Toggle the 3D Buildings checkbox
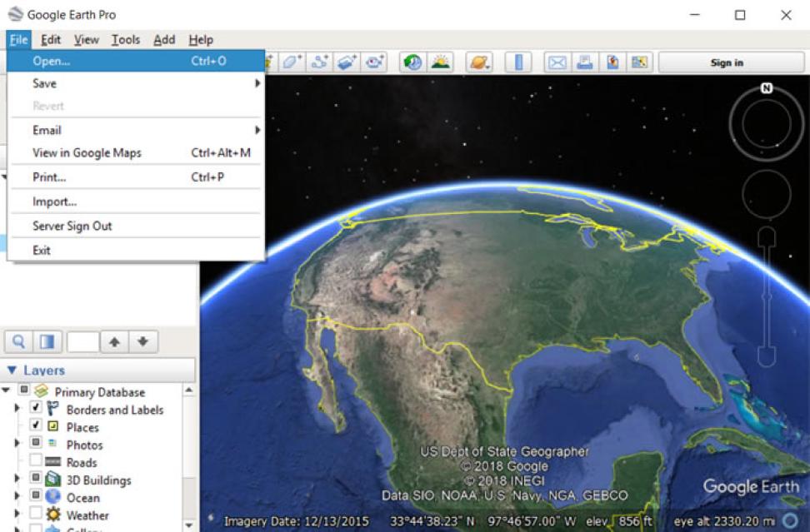The width and height of the screenshot is (810, 532). [x=35, y=478]
